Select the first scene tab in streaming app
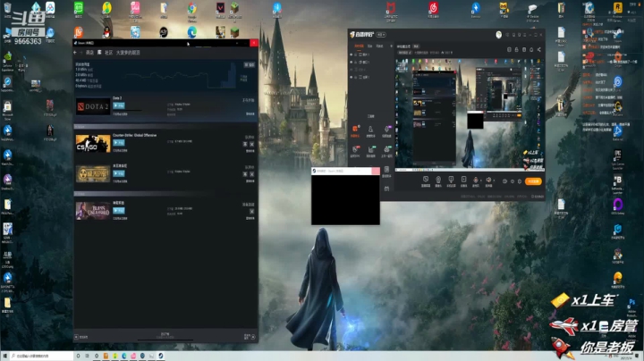 point(359,46)
